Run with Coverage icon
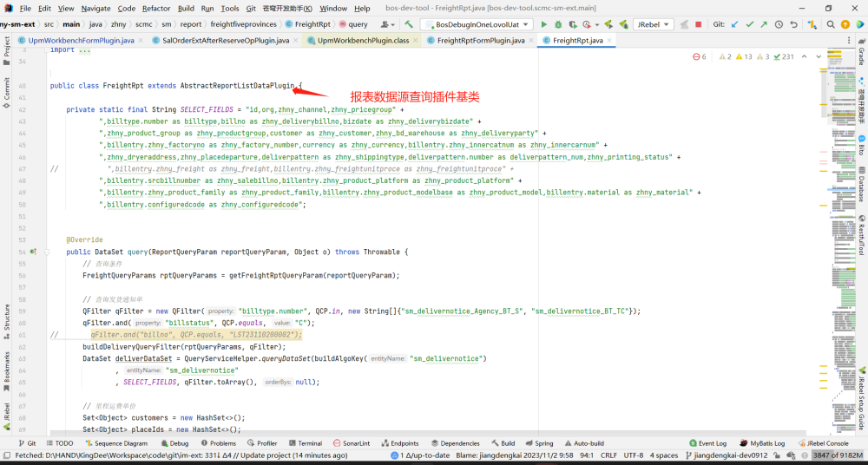This screenshot has width=868, height=465. pos(572,24)
